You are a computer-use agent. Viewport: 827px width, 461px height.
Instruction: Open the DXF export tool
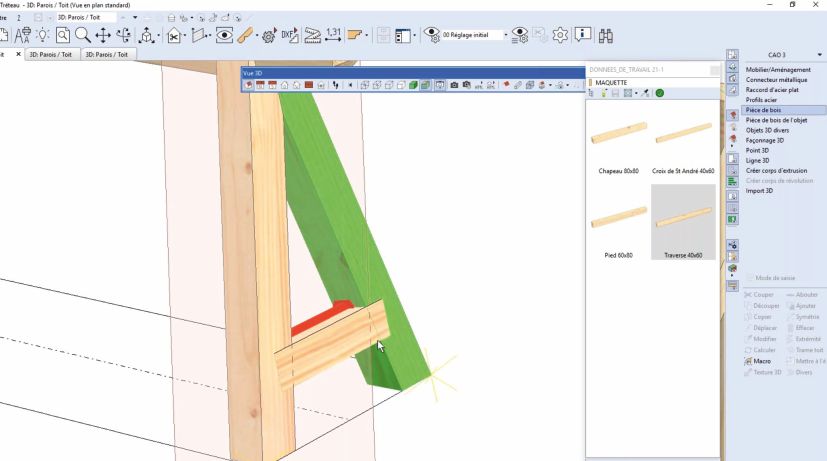pos(290,35)
